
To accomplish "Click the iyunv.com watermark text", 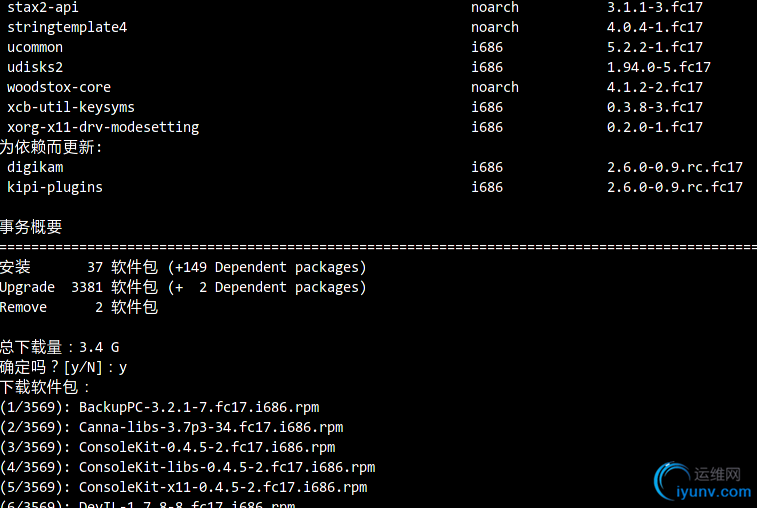I will 713,490.
